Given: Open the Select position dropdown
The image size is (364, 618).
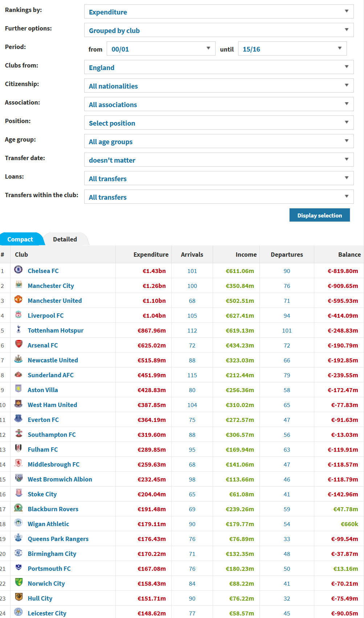Looking at the screenshot, I should coord(219,123).
